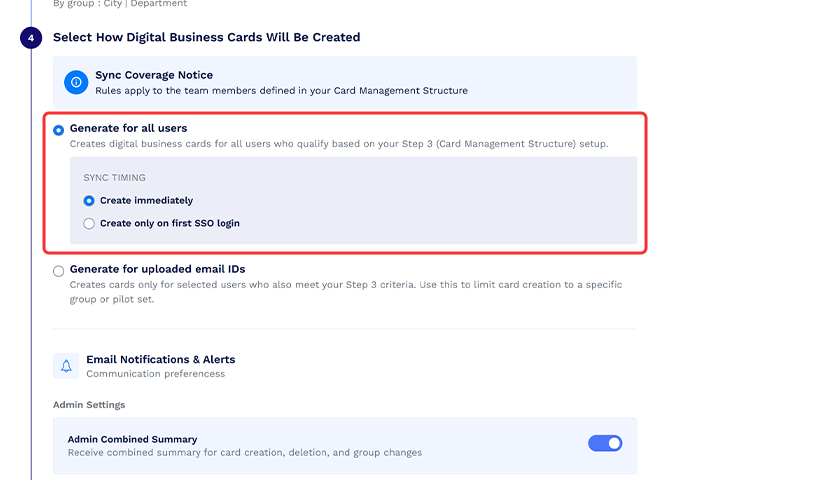The height and width of the screenshot is (480, 820).
Task: Click the description under Generate for uploaded email IDs
Action: 345,291
